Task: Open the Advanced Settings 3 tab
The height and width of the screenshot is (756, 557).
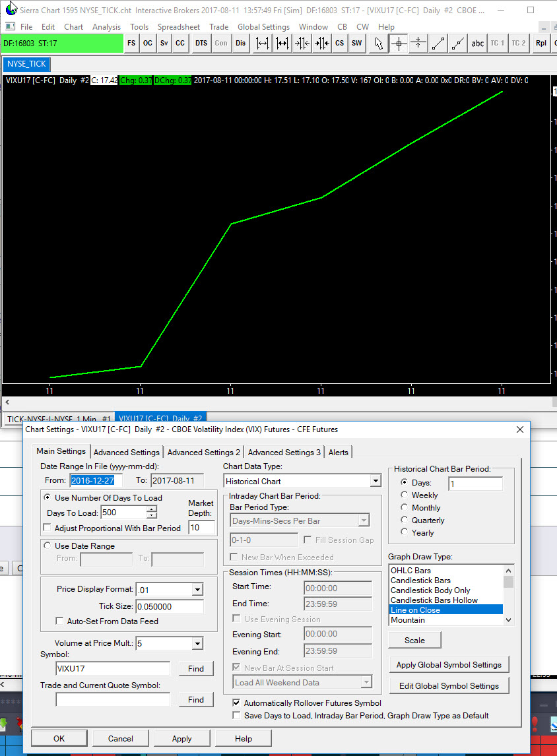Action: pos(284,453)
